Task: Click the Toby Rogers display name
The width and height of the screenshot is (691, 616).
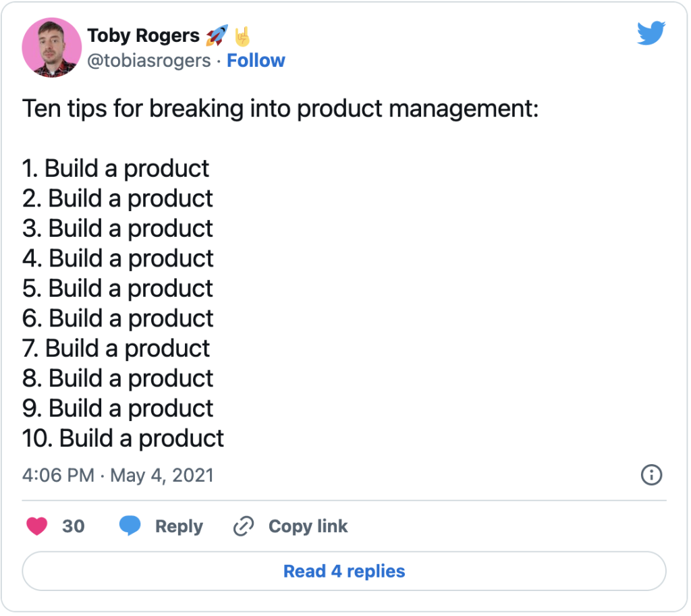Action: 143,36
